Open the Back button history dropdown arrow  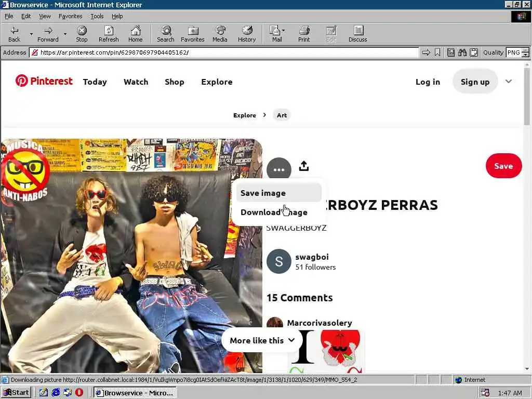(31, 34)
